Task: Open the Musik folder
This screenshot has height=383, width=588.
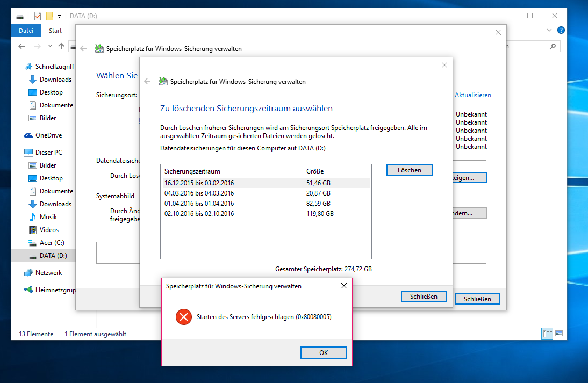Action: coord(43,217)
